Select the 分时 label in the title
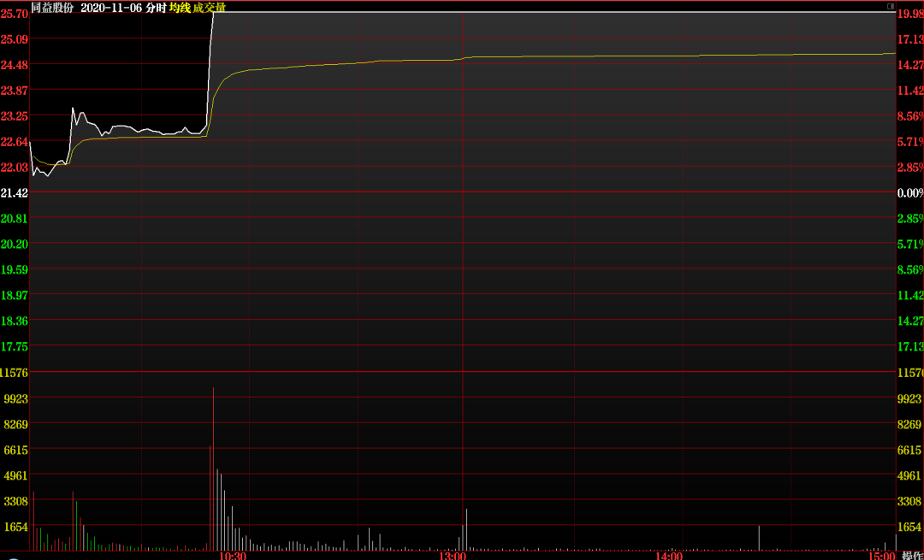 coord(156,8)
